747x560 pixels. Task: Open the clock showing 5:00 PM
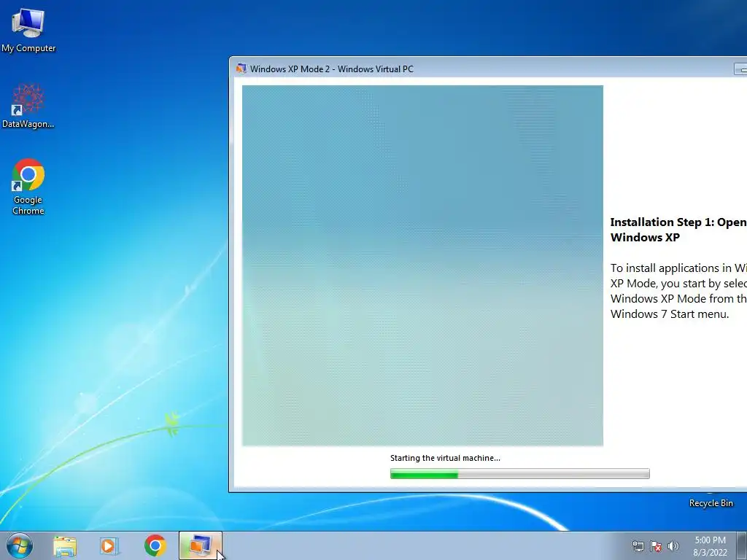(710, 546)
